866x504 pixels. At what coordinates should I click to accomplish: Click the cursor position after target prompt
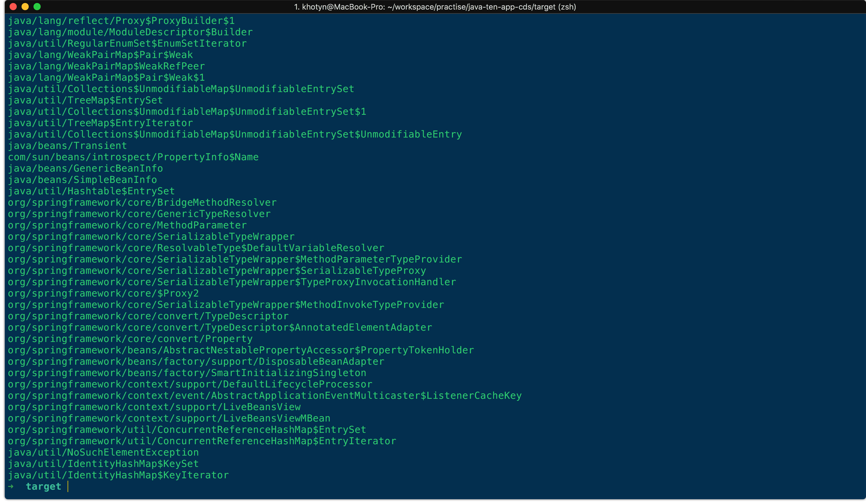pos(68,486)
